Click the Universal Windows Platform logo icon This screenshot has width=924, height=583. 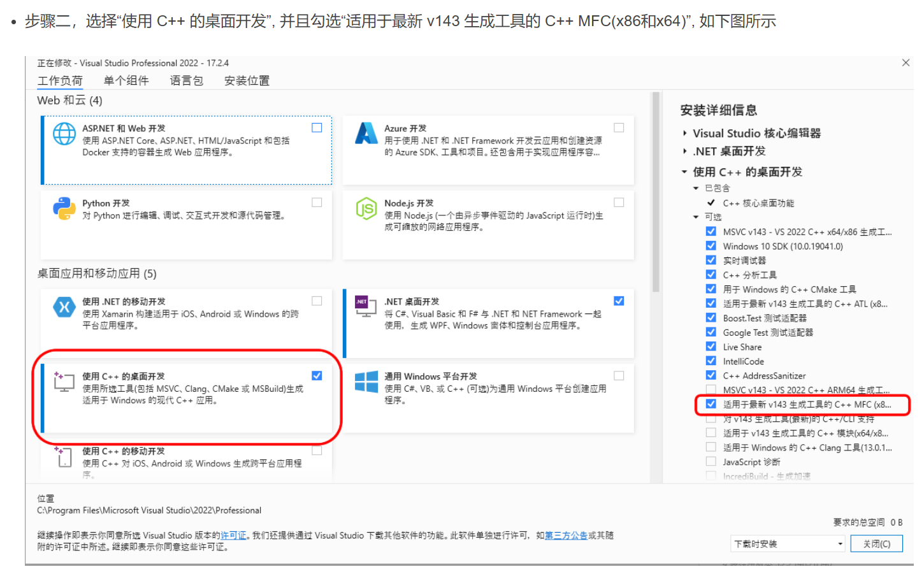(366, 382)
